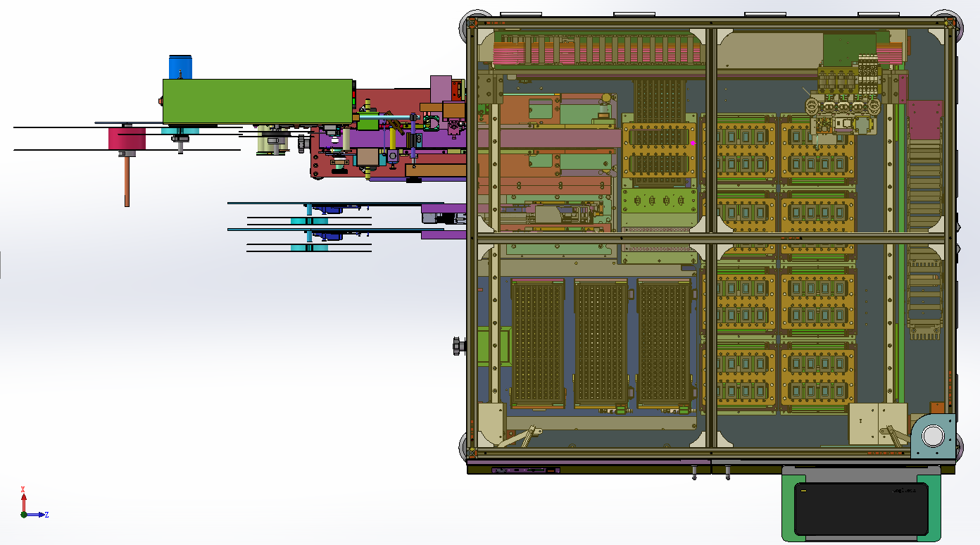The image size is (980, 545).
Task: Click the beige double-door panel near bottom right
Action: coord(877,423)
